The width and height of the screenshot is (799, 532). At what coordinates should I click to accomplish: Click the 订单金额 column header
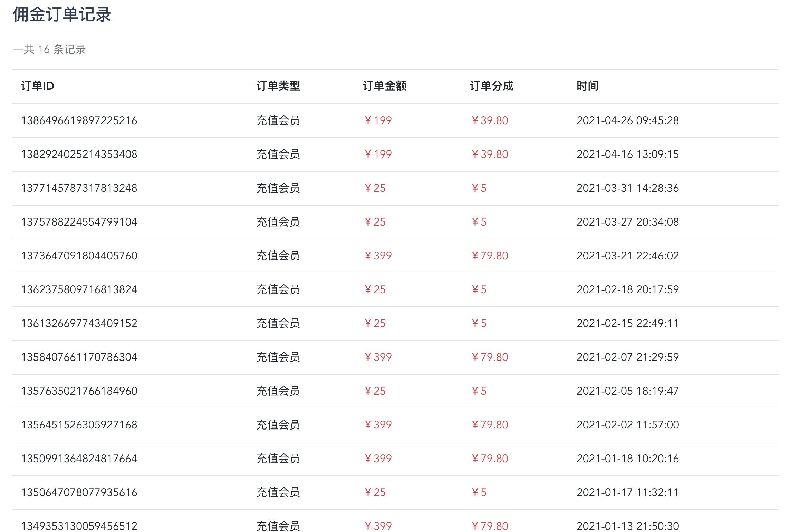(385, 86)
